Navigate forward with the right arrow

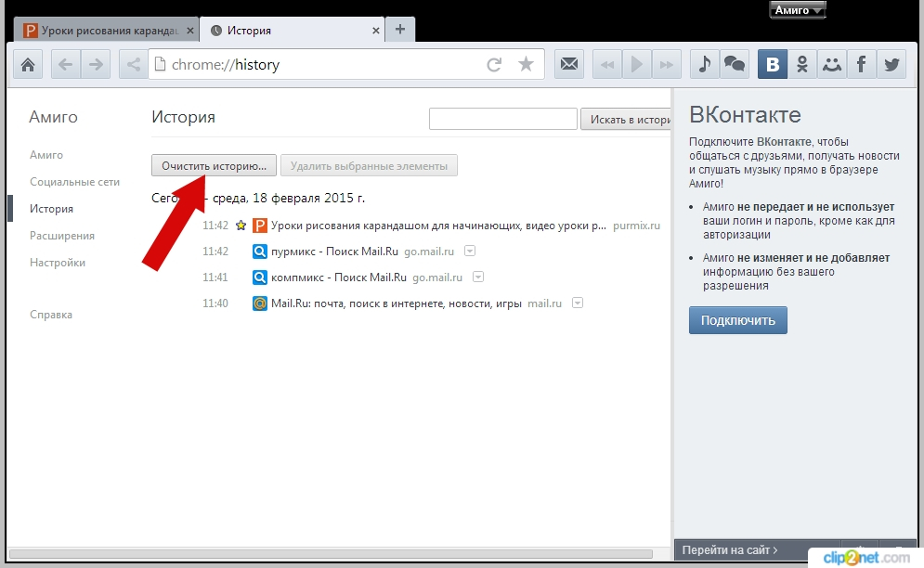pos(96,64)
